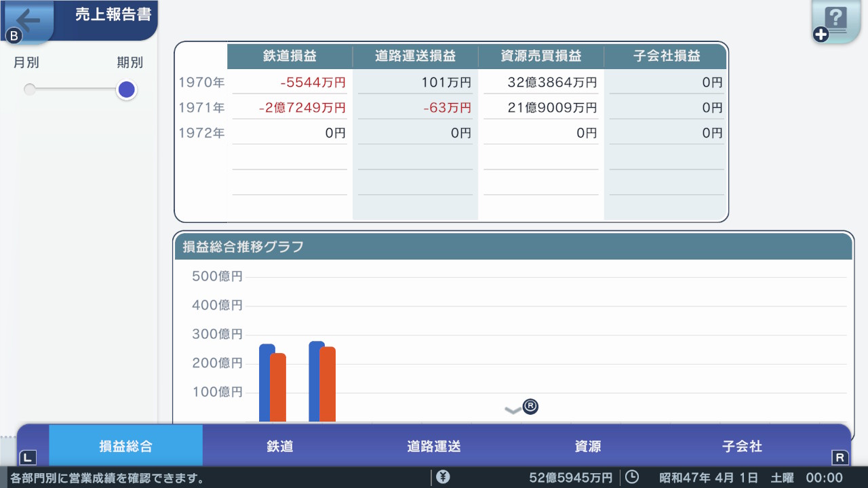Screen dimensions: 868x488
Task: Click the 昭和47年 4月 1日 date display
Action: [709, 478]
